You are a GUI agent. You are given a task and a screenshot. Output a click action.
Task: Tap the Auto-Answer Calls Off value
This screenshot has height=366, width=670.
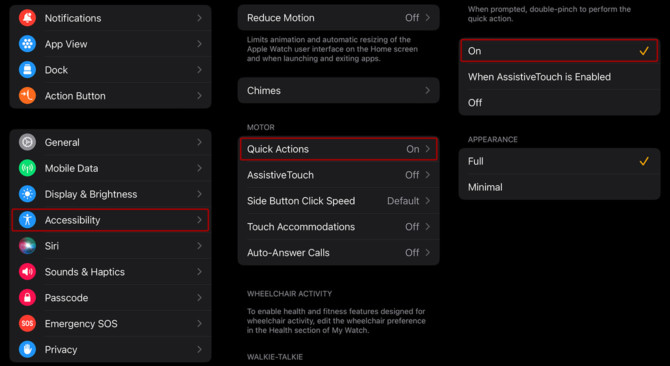412,252
